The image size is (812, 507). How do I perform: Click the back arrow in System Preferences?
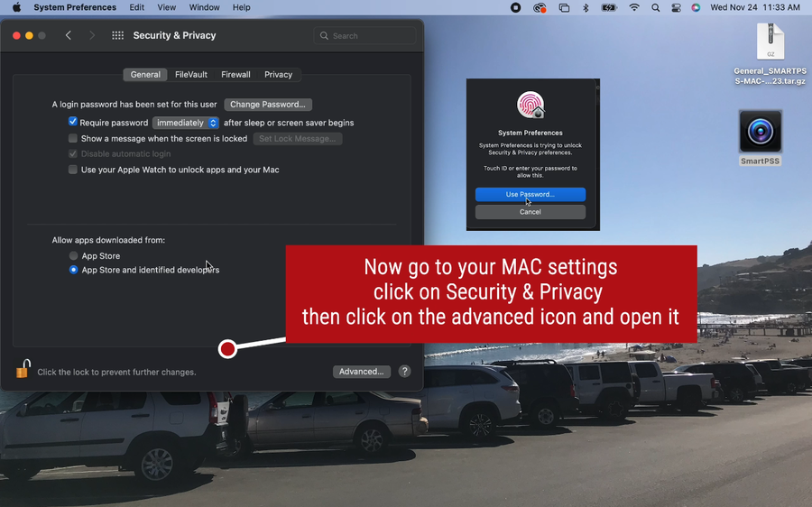coord(68,35)
